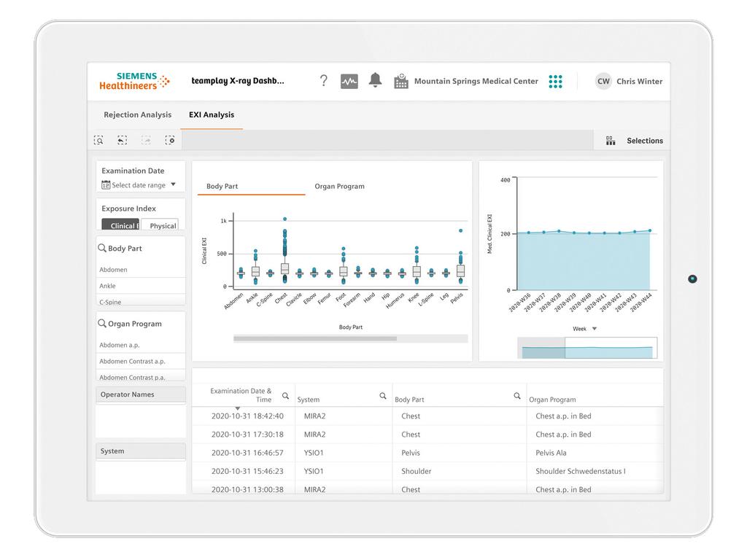Click the search icon in Body Part filter

tap(103, 248)
